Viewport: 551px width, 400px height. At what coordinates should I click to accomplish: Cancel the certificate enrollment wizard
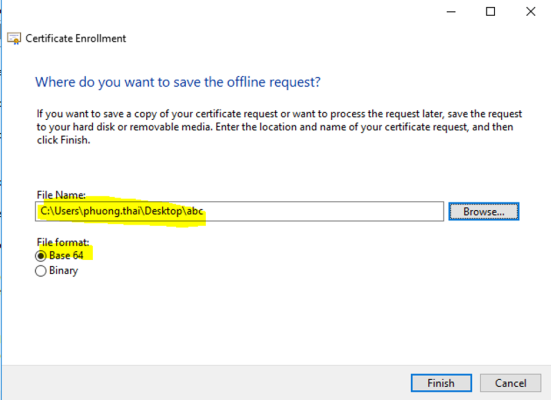(510, 383)
